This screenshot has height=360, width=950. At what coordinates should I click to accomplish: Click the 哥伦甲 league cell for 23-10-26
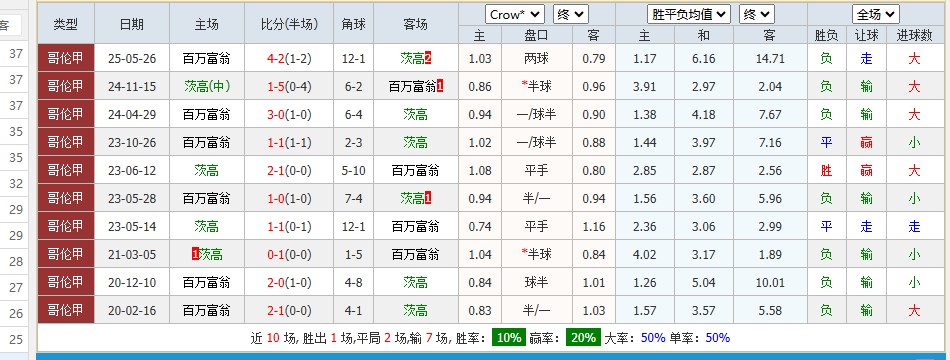pos(65,142)
